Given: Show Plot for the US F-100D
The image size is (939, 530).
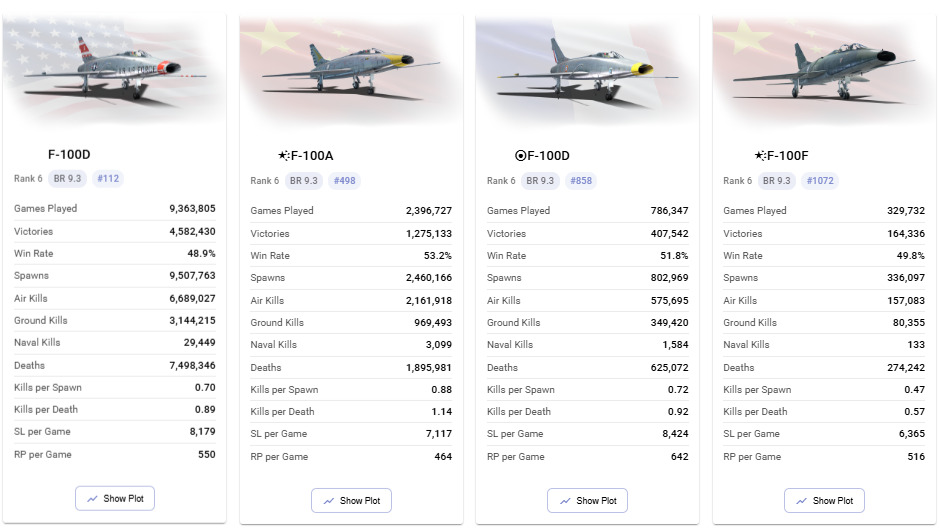Looking at the screenshot, I should 115,498.
